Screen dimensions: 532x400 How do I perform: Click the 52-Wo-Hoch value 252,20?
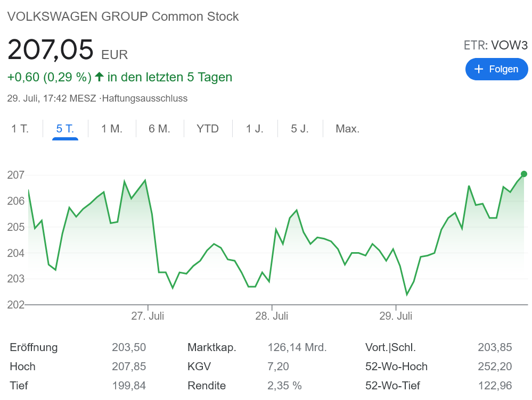point(495,366)
